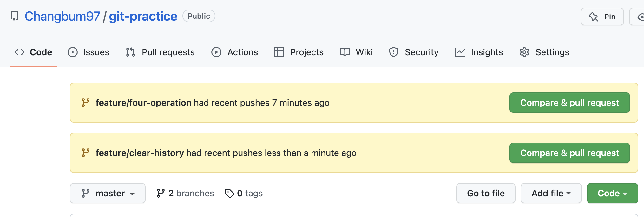Click the shield icon for Security
The image size is (644, 218).
pos(393,52)
